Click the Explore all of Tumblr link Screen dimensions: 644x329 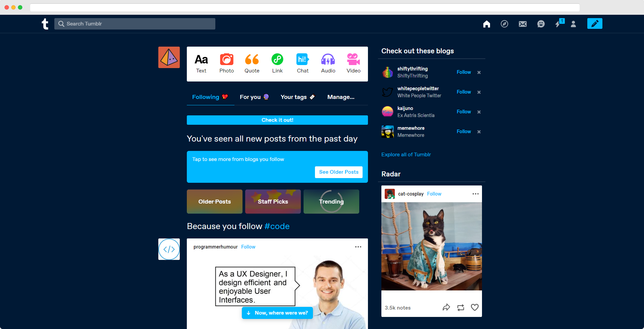406,155
